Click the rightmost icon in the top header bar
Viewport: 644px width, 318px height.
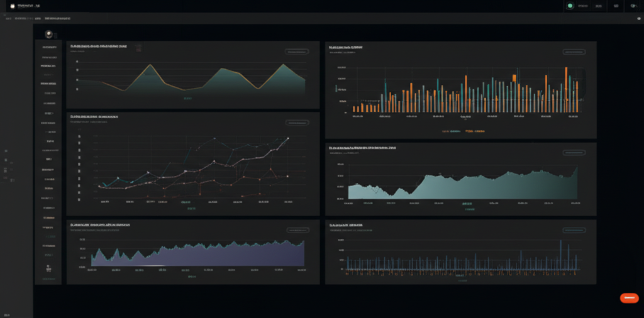pyautogui.click(x=633, y=6)
